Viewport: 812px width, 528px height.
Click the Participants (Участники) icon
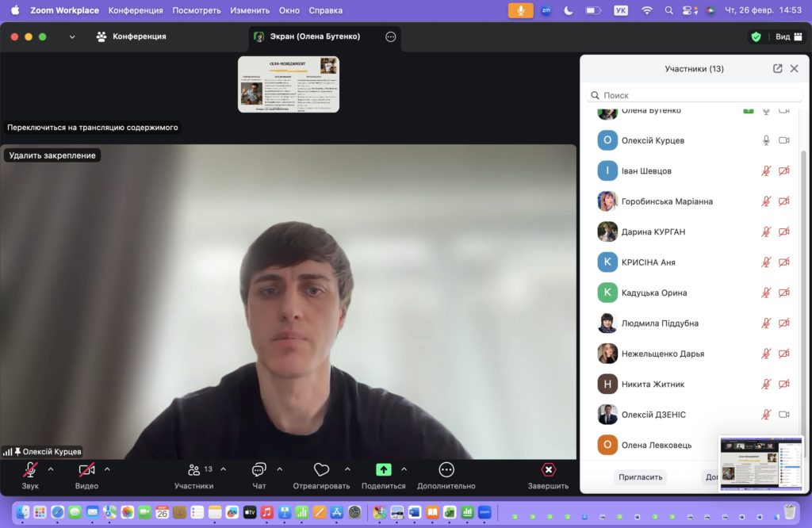(x=194, y=469)
